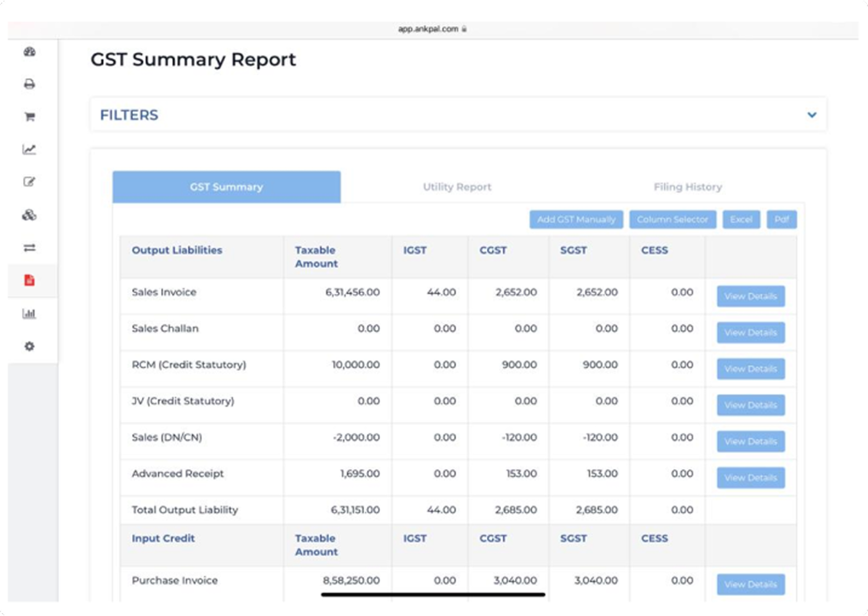
Task: Expand the FILTERS panel chevron
Action: (x=811, y=115)
